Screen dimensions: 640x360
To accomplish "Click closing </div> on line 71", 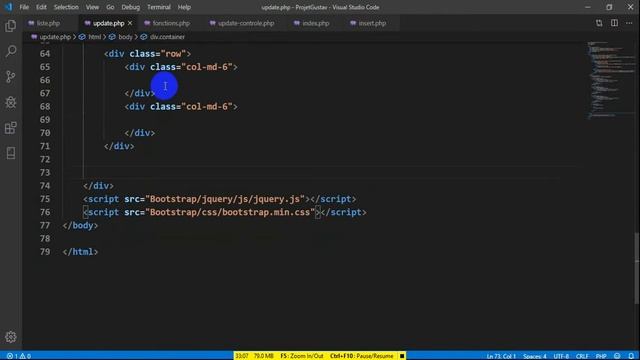I will 119,146.
